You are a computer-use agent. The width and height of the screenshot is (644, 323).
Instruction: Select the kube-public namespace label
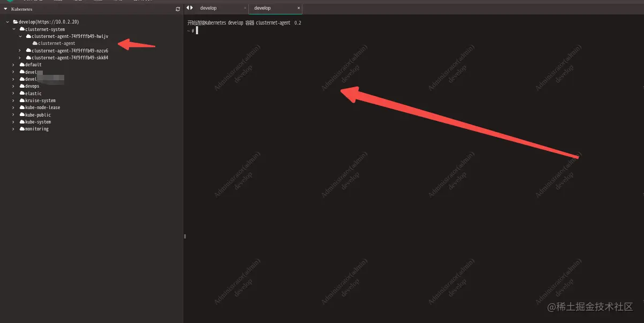(38, 115)
